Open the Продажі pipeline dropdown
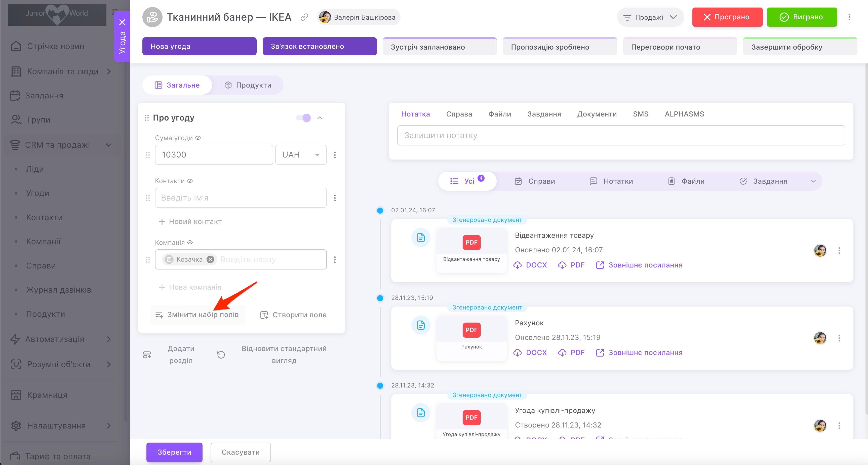 click(650, 17)
